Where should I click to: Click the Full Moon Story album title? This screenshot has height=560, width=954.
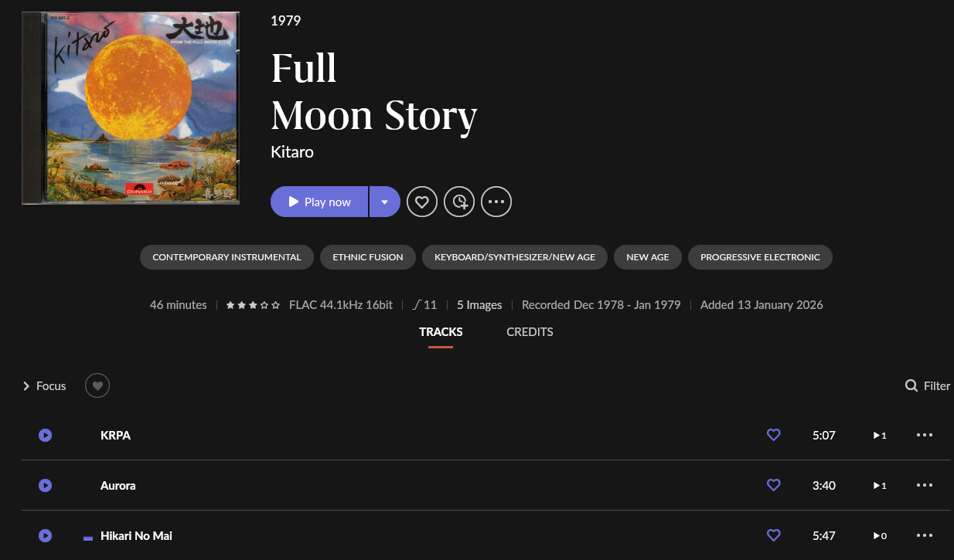tap(374, 92)
